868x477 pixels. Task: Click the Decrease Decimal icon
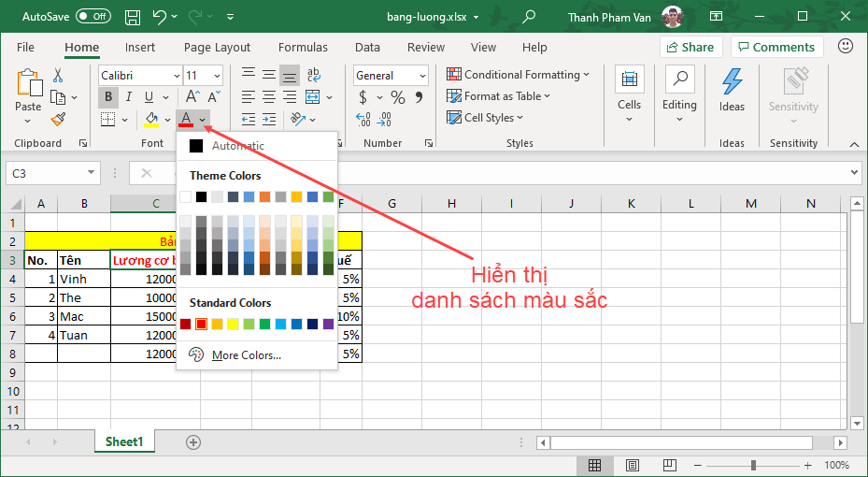point(384,119)
